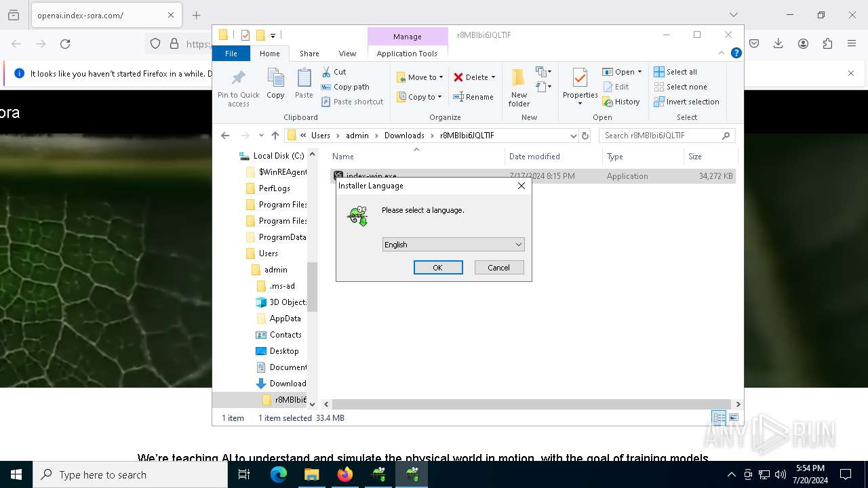Switch to the View ribbon tab

(x=347, y=54)
